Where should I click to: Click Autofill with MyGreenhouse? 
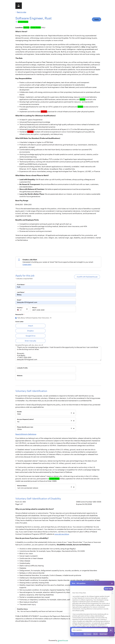point(87,277)
